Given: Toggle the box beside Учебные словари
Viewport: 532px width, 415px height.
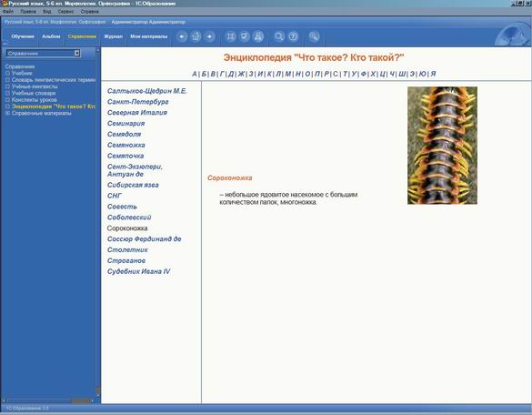Looking at the screenshot, I should [7, 93].
